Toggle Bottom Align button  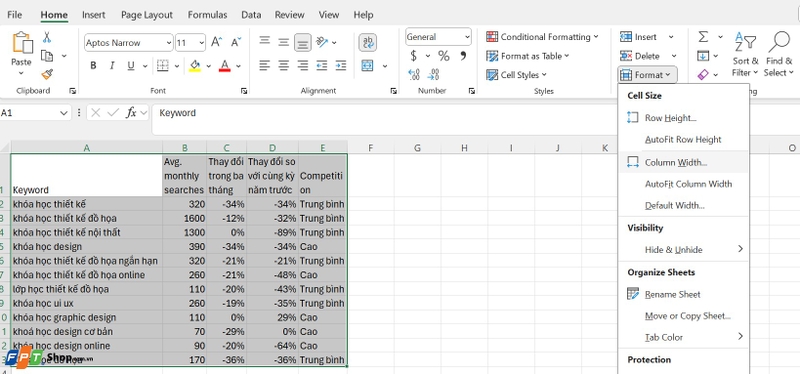click(x=303, y=42)
